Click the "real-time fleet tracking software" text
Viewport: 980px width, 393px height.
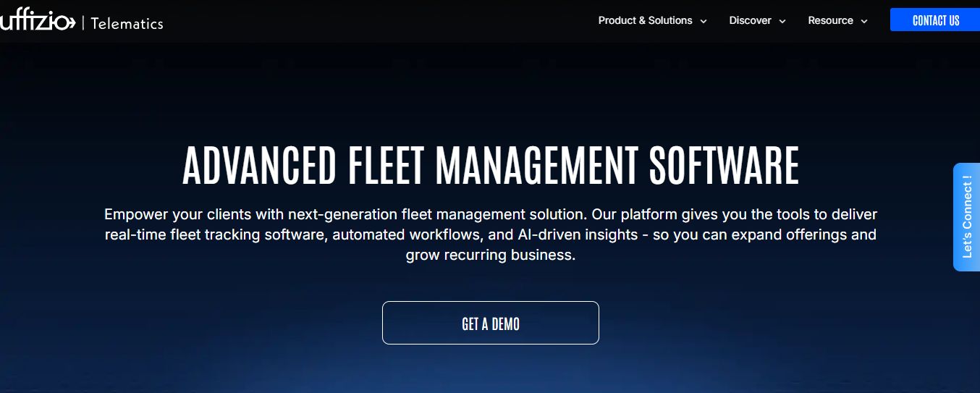[216, 235]
